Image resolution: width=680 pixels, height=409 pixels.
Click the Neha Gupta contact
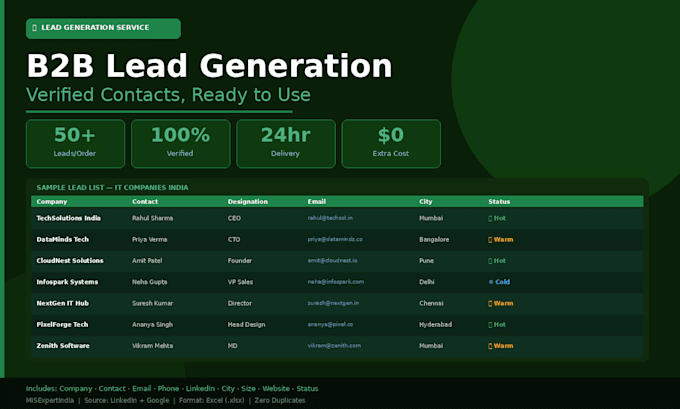pyautogui.click(x=150, y=282)
